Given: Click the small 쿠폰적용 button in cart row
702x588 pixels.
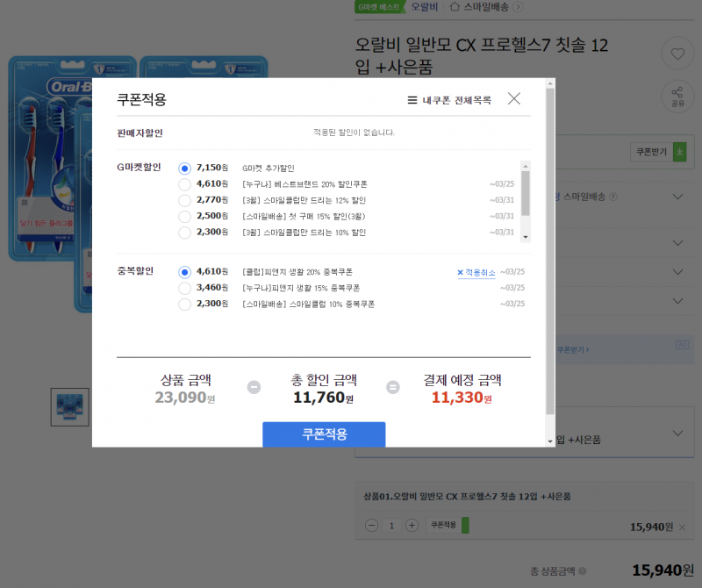Looking at the screenshot, I should coord(447,525).
